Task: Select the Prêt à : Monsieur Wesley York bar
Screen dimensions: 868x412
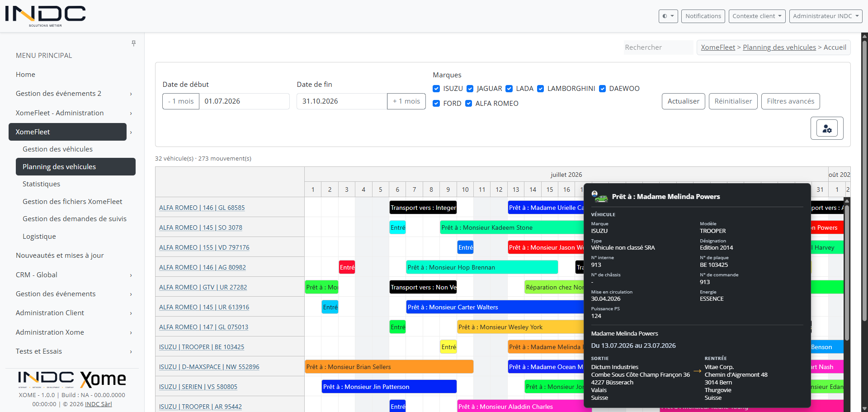Action: (520, 327)
